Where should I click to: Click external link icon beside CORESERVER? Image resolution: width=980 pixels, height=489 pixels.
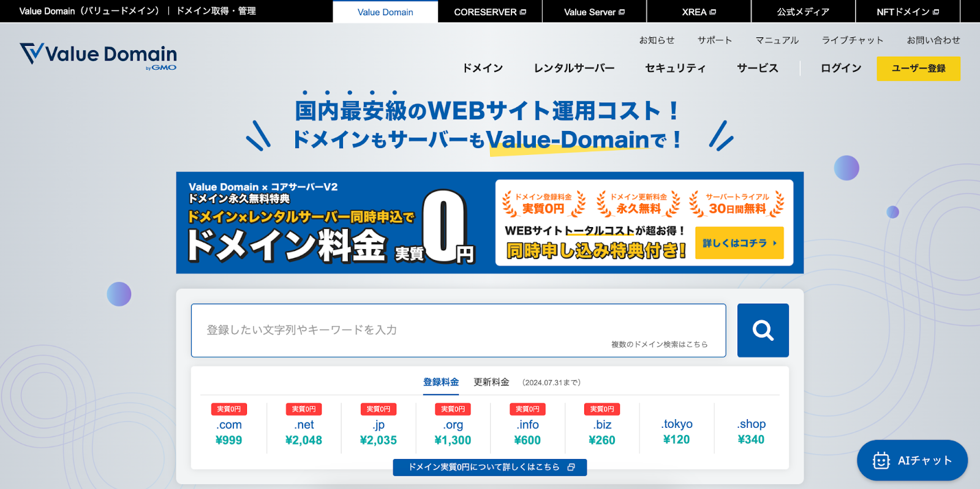[523, 12]
